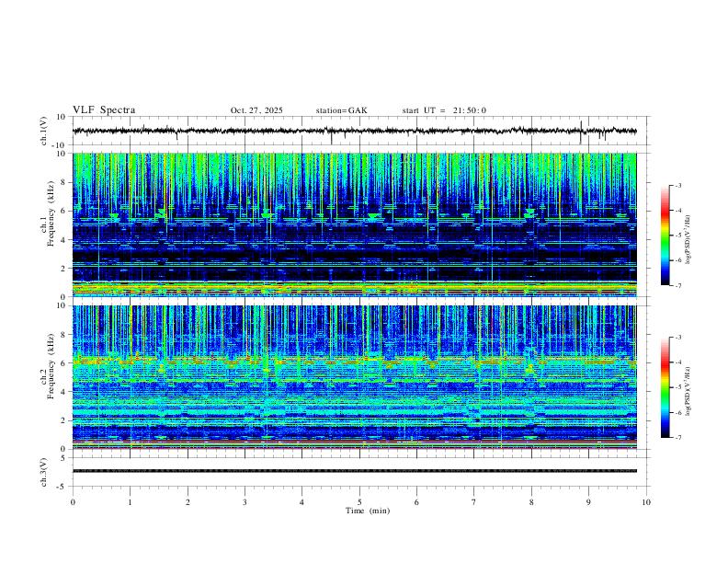Click the ch.1 'Frequency (kHz)' axis label
This screenshot has height=563, width=728.
51,213
